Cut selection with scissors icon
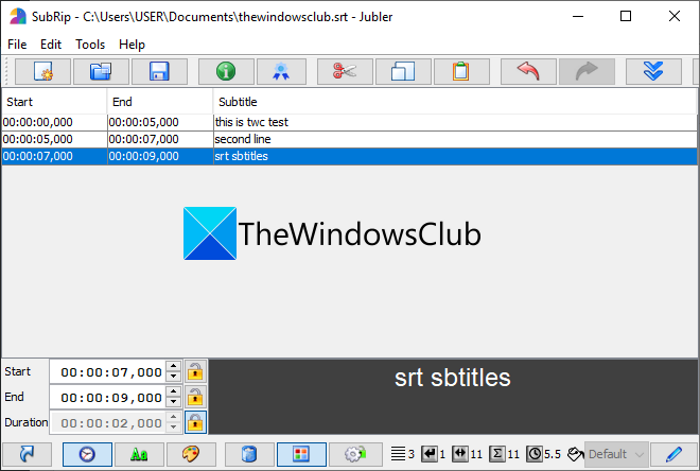Screen dimensions: 700x471 click(x=345, y=71)
